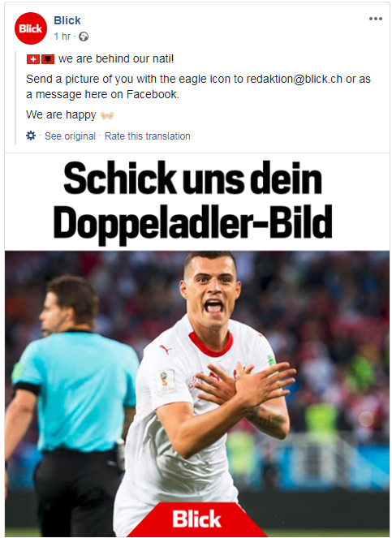Open the post options three-dot menu
Screen dimensions: 392x538
point(376,19)
